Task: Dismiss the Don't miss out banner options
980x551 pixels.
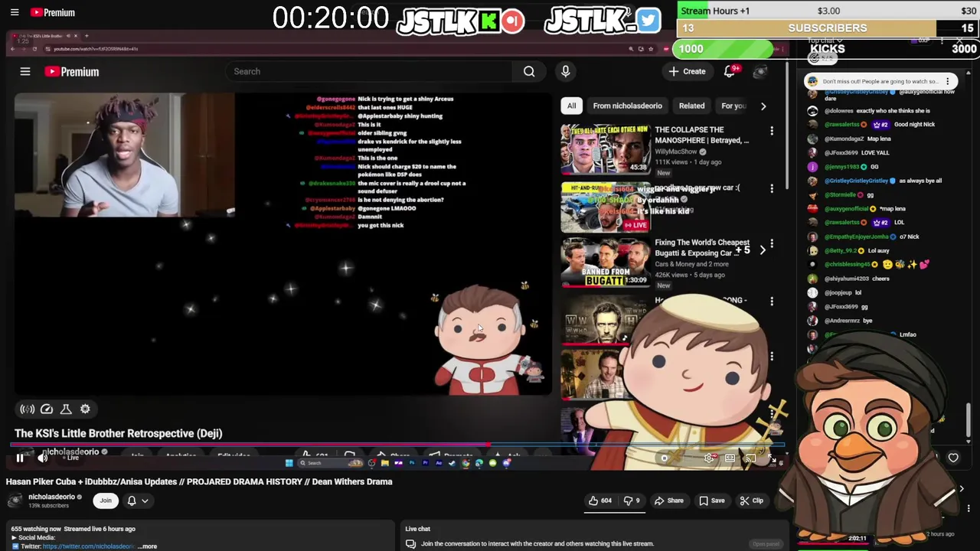Action: [x=948, y=81]
